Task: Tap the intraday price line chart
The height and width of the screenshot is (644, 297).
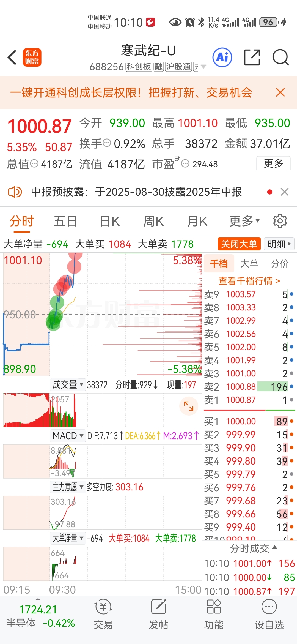Action: pyautogui.click(x=102, y=314)
